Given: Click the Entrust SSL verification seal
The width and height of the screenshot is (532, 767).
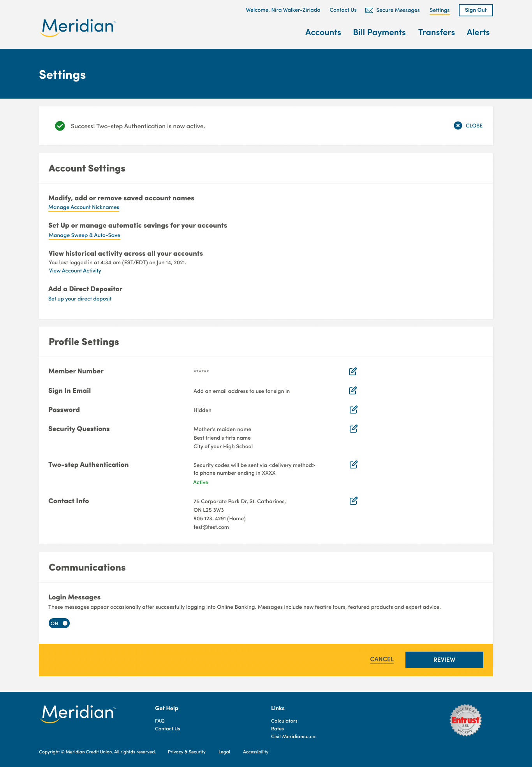Looking at the screenshot, I should point(466,720).
